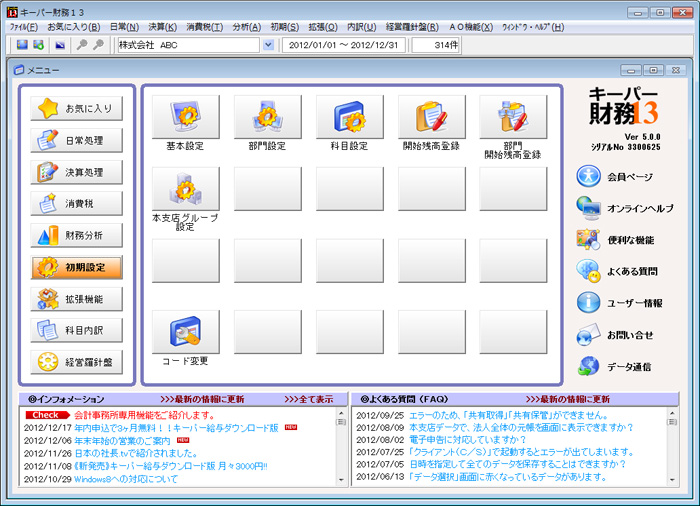Expand the 株式会社 ABC company dropdown
Image resolution: width=700 pixels, height=506 pixels.
(268, 45)
